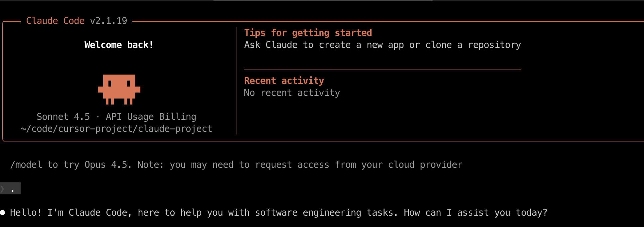Screen dimensions: 644x227
Task: Click the v2.1.19 version number
Action: pyautogui.click(x=108, y=21)
